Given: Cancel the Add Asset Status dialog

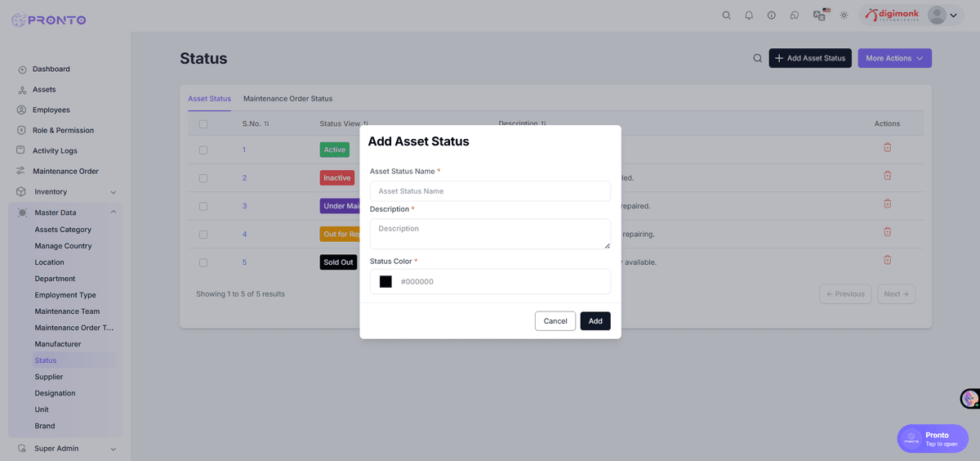Looking at the screenshot, I should click(555, 321).
